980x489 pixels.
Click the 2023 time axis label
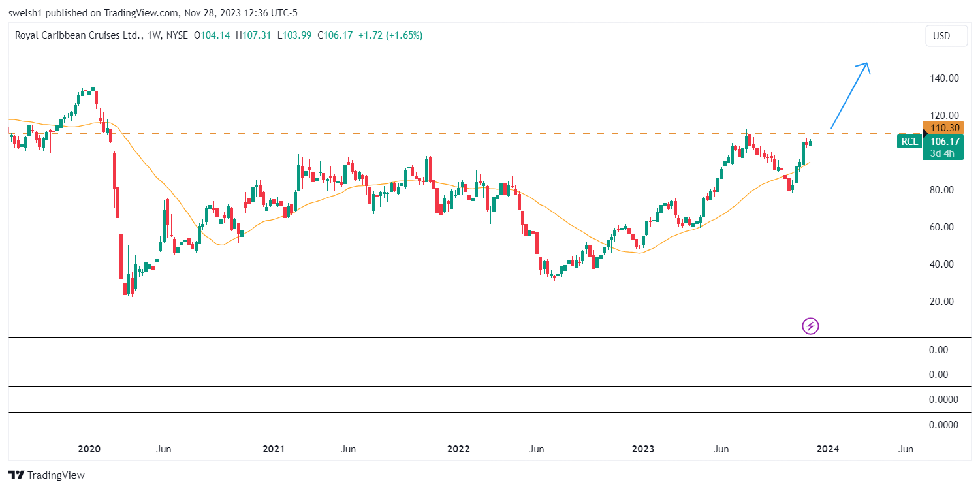coord(644,449)
